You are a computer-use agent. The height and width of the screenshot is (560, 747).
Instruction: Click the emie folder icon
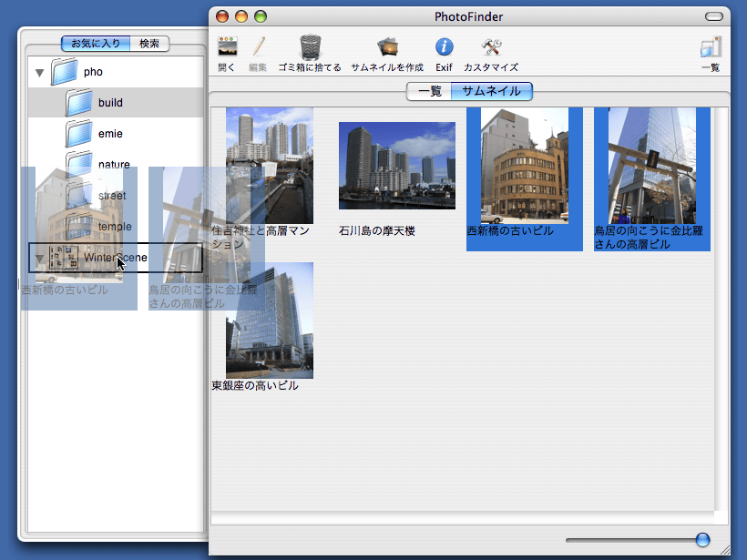(x=79, y=134)
